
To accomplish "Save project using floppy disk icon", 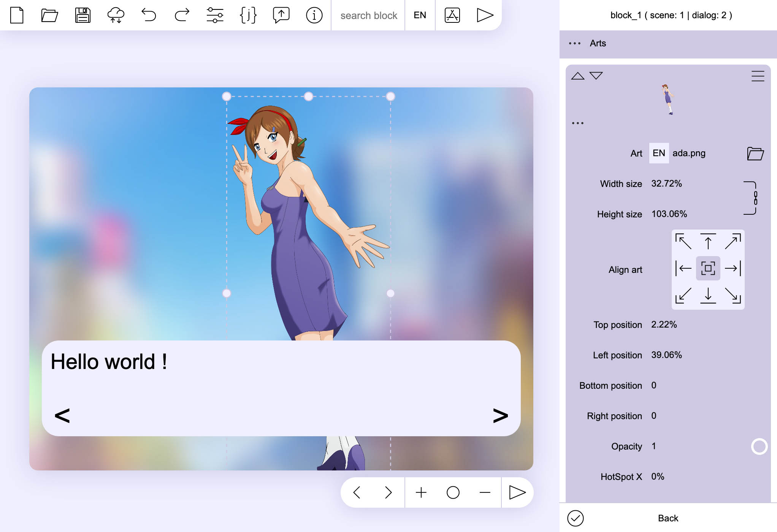I will (x=82, y=15).
